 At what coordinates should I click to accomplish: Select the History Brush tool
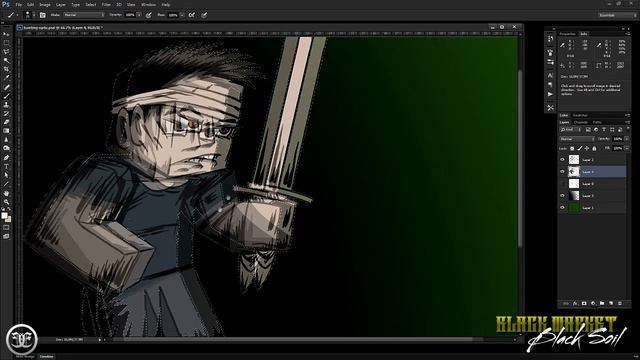pyautogui.click(x=6, y=113)
